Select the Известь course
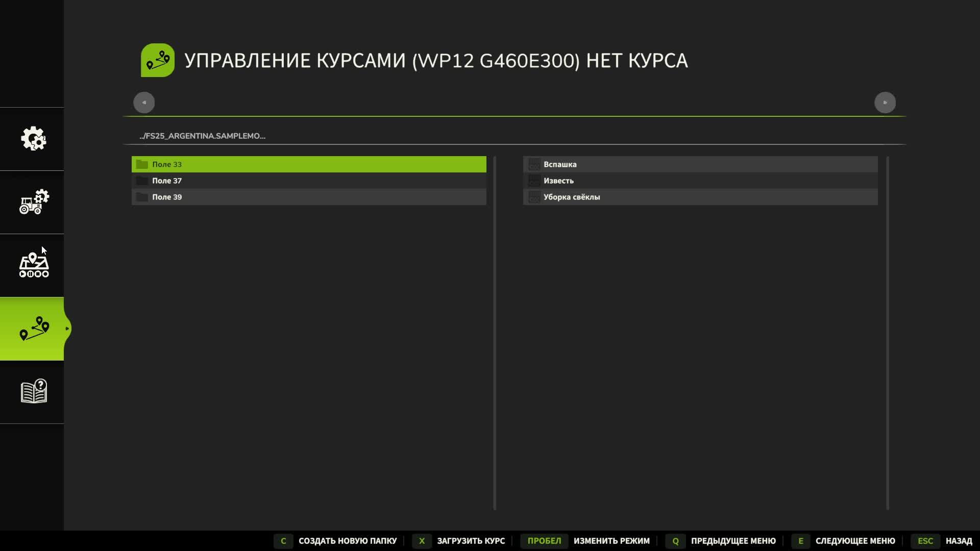This screenshot has height=551, width=980. tap(700, 181)
